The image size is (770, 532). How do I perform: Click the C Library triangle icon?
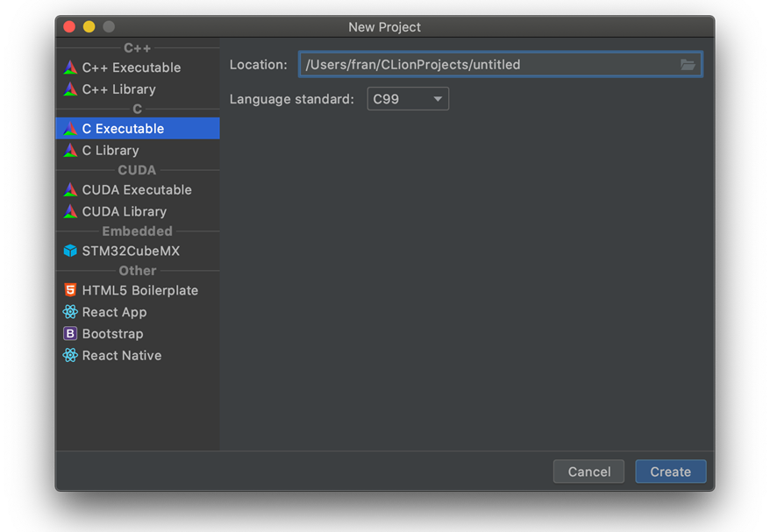click(x=70, y=150)
